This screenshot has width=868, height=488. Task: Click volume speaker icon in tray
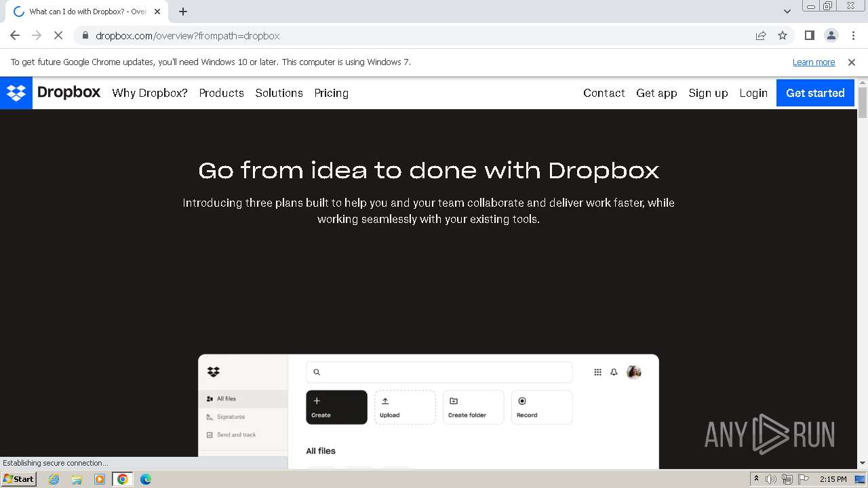click(x=771, y=479)
